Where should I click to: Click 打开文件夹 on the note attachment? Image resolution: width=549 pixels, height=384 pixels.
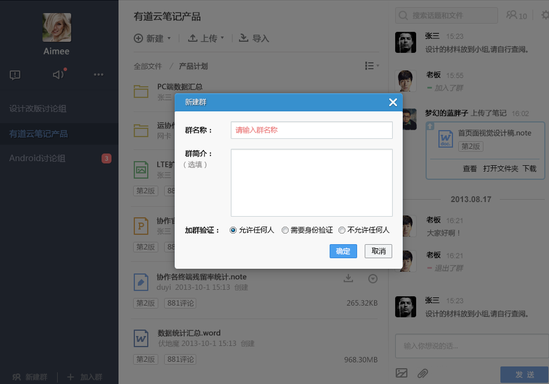tap(500, 169)
